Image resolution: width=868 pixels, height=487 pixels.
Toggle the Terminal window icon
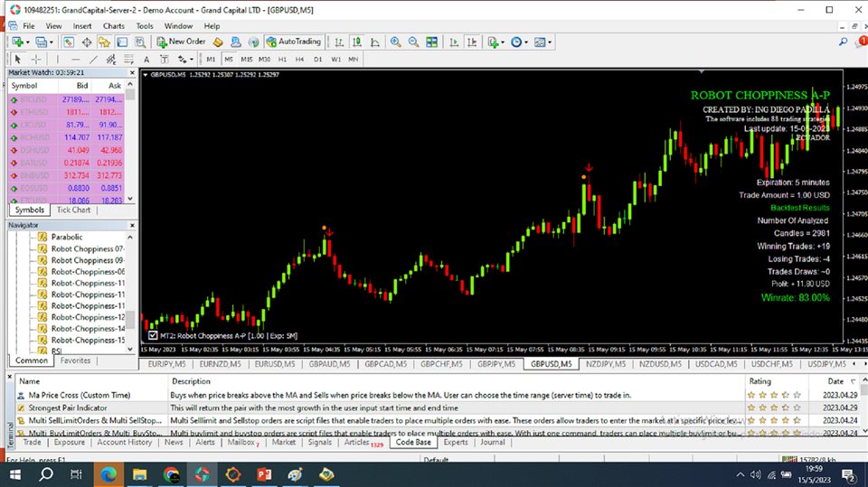(x=122, y=42)
